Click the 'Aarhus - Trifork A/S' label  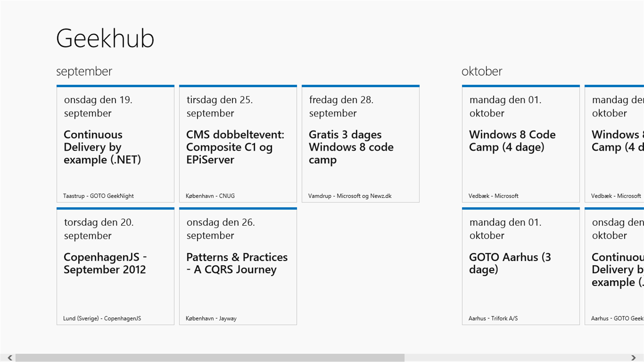tap(493, 319)
